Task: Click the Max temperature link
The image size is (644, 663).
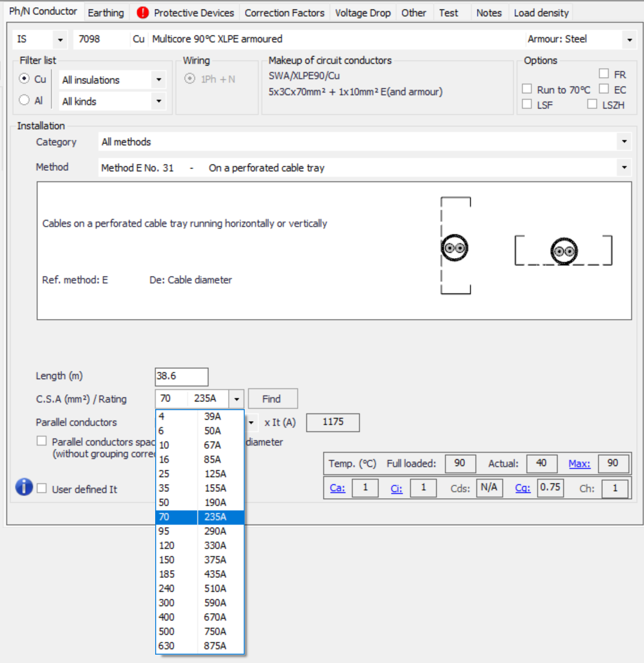Action: [x=579, y=464]
